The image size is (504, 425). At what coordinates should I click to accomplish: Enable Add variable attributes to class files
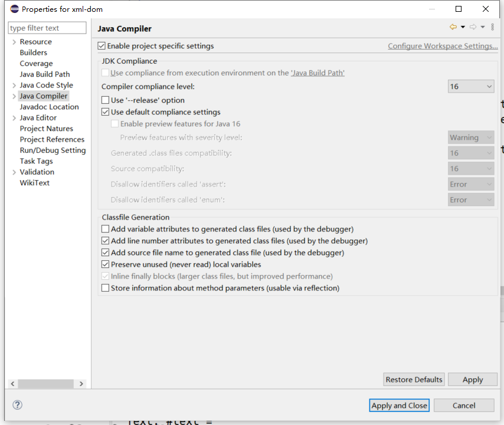(x=106, y=229)
